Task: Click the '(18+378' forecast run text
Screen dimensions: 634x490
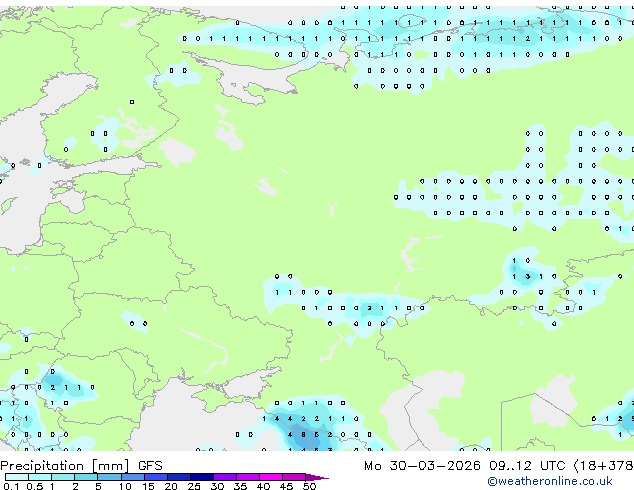Action: click(x=603, y=466)
